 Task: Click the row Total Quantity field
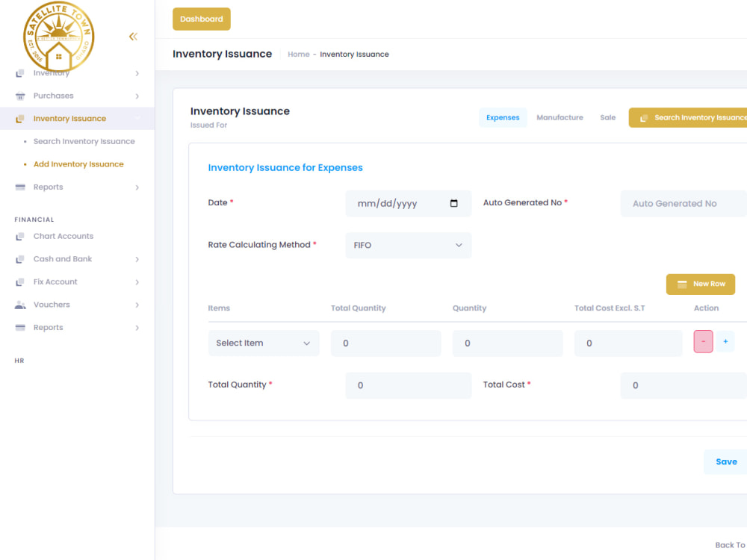coord(386,343)
